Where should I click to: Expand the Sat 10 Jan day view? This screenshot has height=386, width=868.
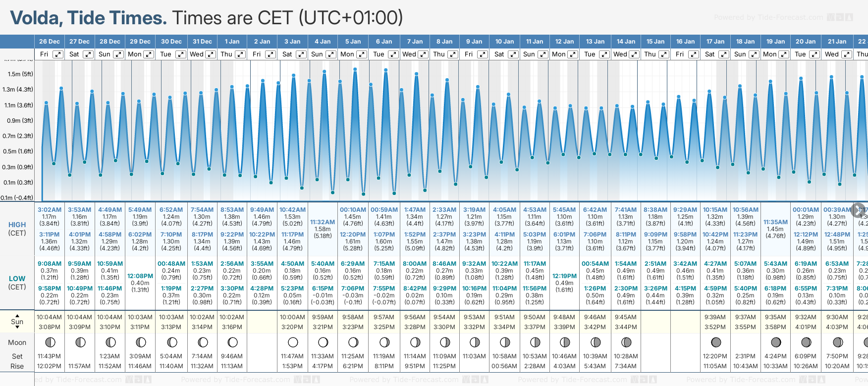pyautogui.click(x=513, y=54)
